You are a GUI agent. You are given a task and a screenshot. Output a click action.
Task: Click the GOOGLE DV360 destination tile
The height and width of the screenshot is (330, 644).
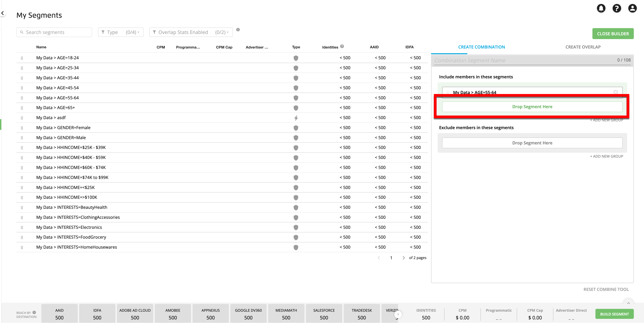(248, 314)
